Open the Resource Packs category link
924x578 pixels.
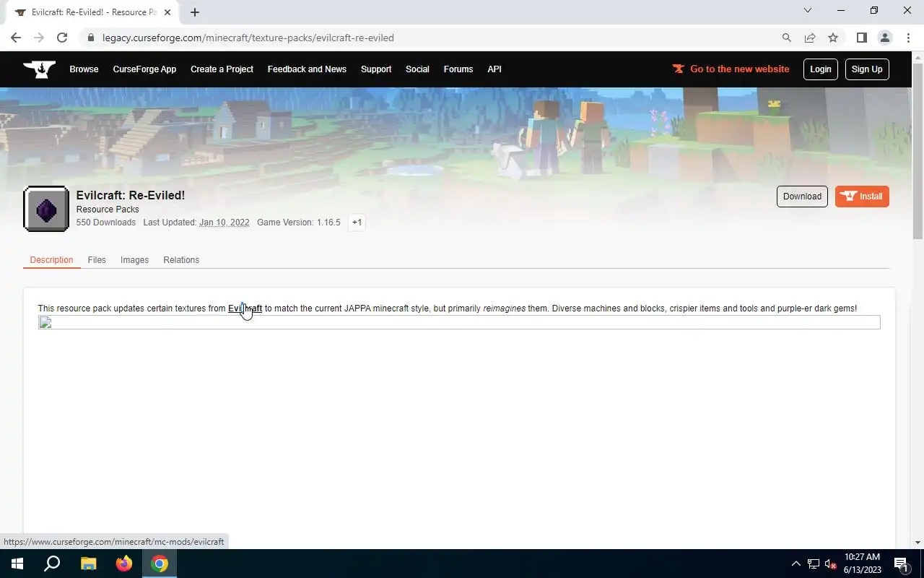[108, 210]
